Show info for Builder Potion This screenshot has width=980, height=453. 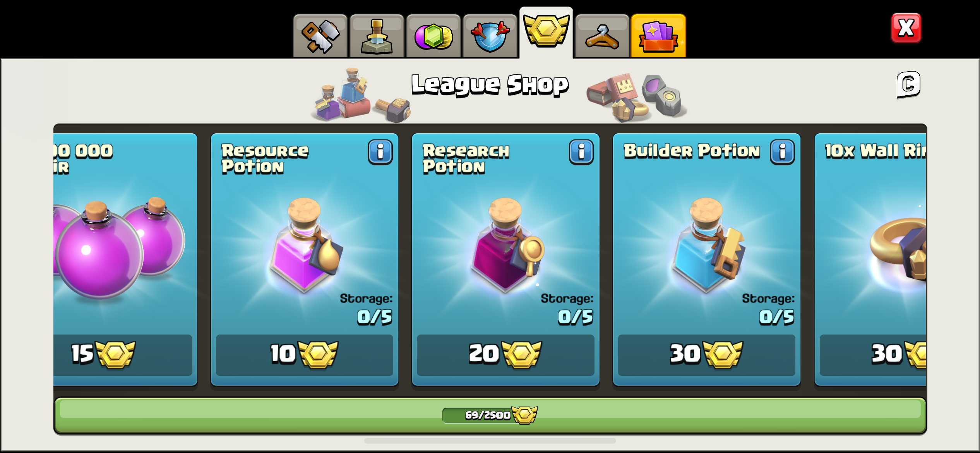coord(782,152)
